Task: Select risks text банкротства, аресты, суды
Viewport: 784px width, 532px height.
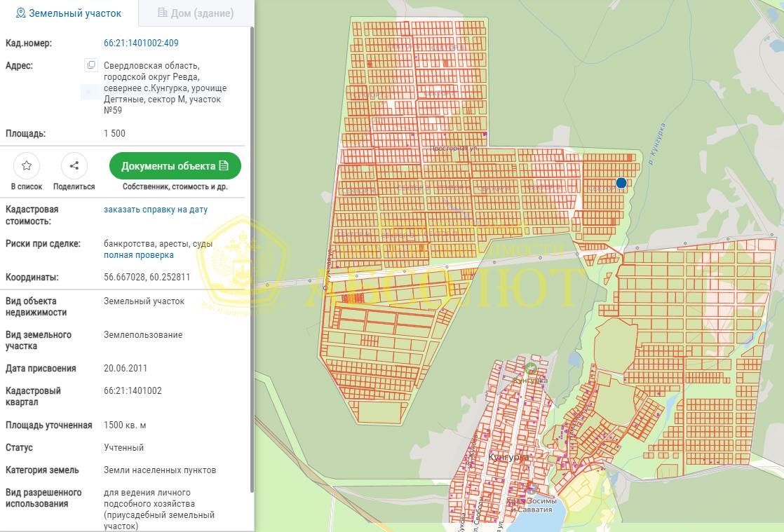Action: tap(158, 244)
